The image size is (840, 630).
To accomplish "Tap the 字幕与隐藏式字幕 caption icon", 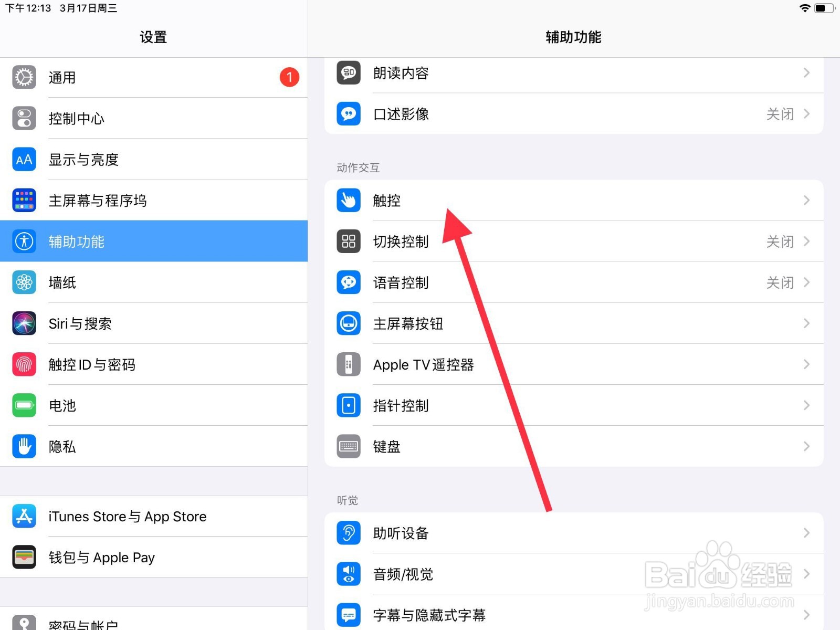I will click(349, 615).
